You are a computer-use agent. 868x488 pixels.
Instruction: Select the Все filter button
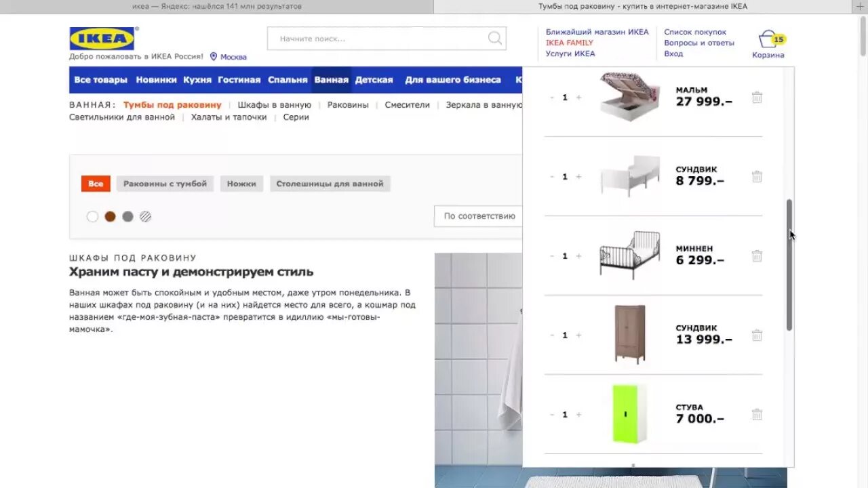(x=96, y=184)
